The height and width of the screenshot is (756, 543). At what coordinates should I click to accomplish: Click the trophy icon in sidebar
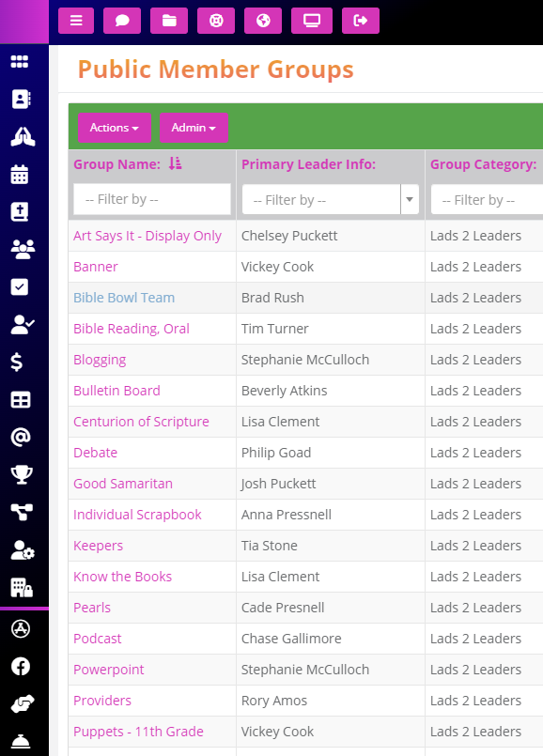[x=22, y=475]
